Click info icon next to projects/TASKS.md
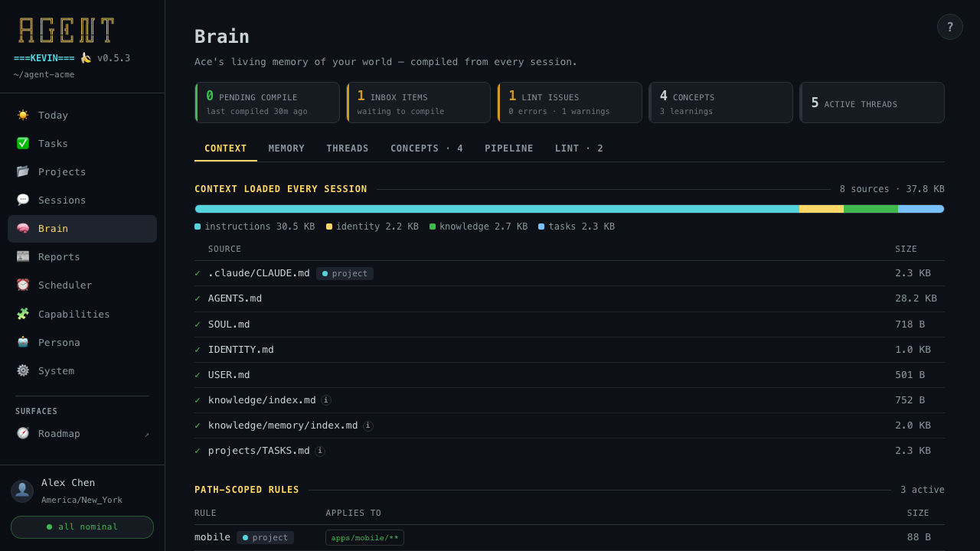The height and width of the screenshot is (551, 980). click(x=320, y=451)
